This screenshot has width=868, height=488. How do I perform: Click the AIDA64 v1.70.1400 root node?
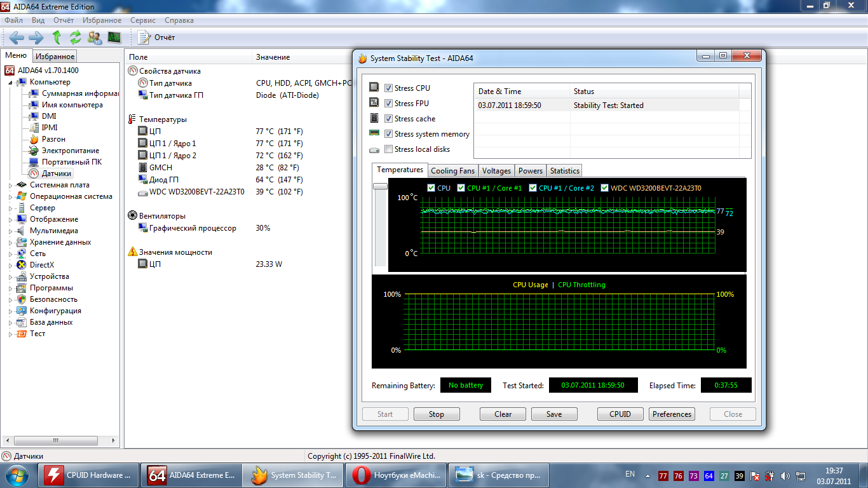click(x=48, y=71)
